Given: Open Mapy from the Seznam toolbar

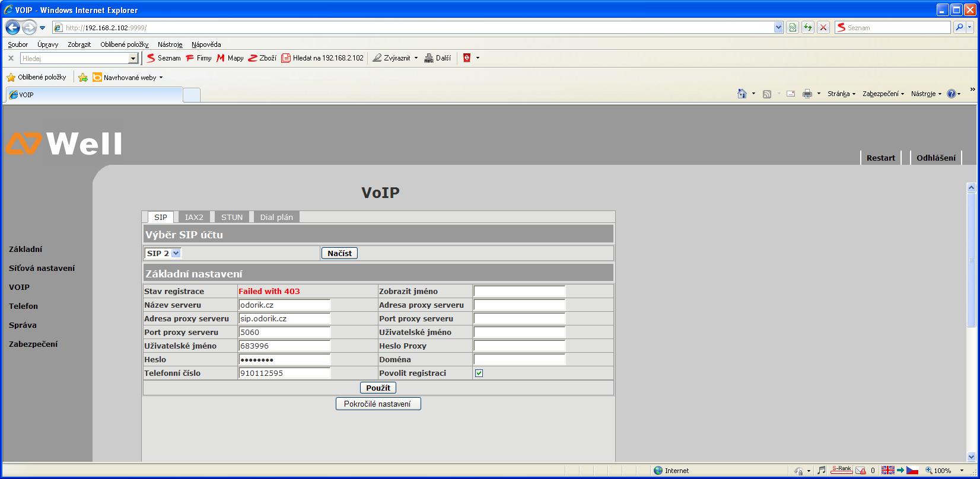Looking at the screenshot, I should pyautogui.click(x=230, y=58).
